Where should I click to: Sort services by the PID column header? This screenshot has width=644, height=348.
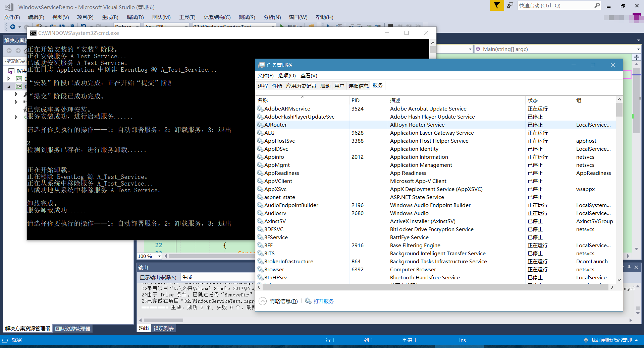pos(368,100)
